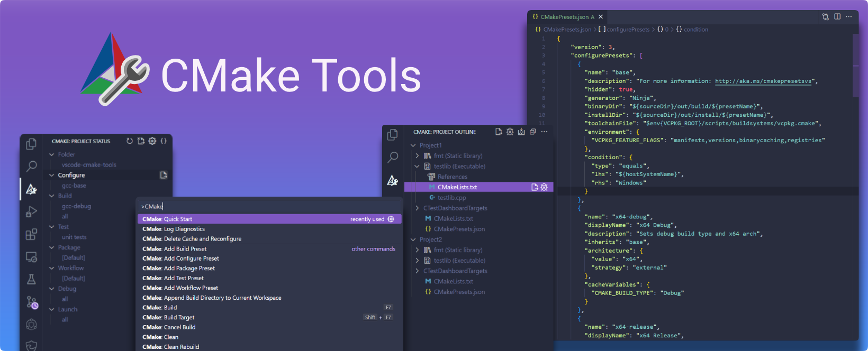Select the highlighted CMakeLists.txt under testlib
This screenshot has width=868, height=351.
pyautogui.click(x=457, y=187)
